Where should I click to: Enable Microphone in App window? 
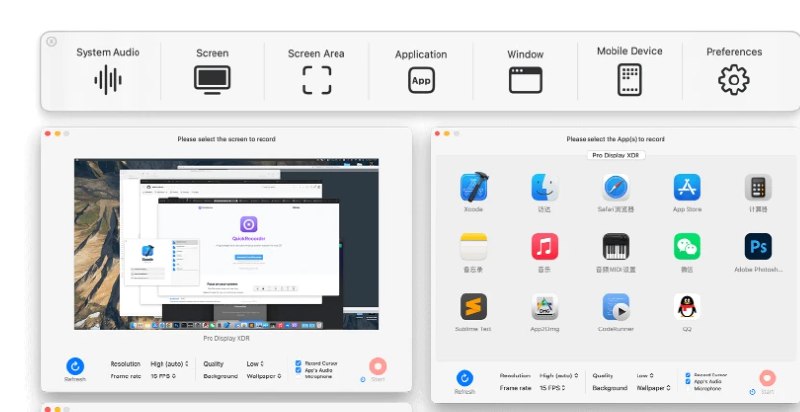tap(688, 389)
